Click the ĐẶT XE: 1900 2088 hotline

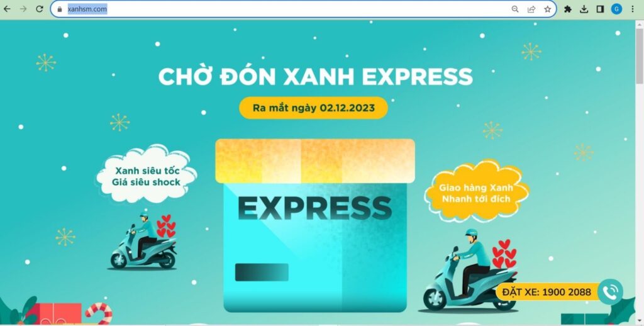pos(547,292)
